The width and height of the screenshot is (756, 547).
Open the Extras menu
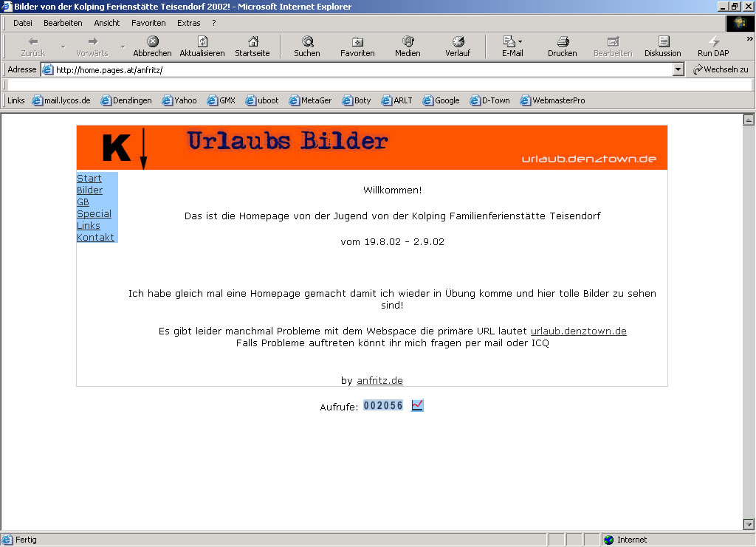coord(188,23)
